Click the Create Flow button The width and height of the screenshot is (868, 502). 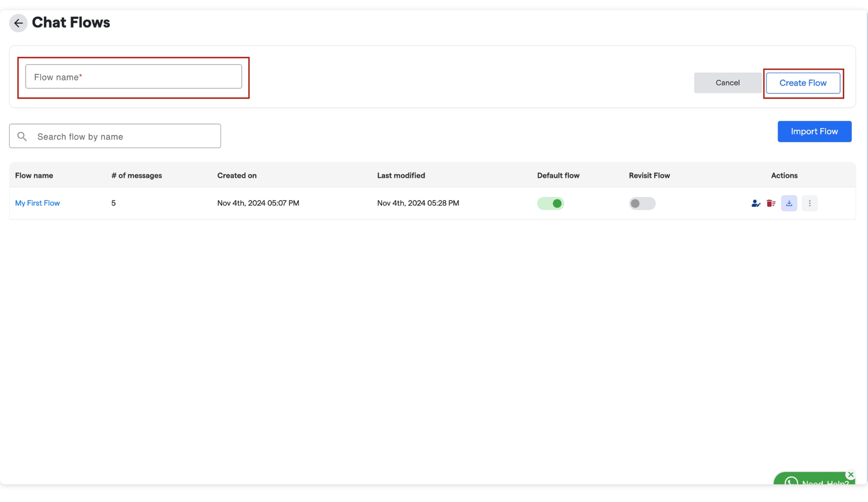[x=803, y=83]
